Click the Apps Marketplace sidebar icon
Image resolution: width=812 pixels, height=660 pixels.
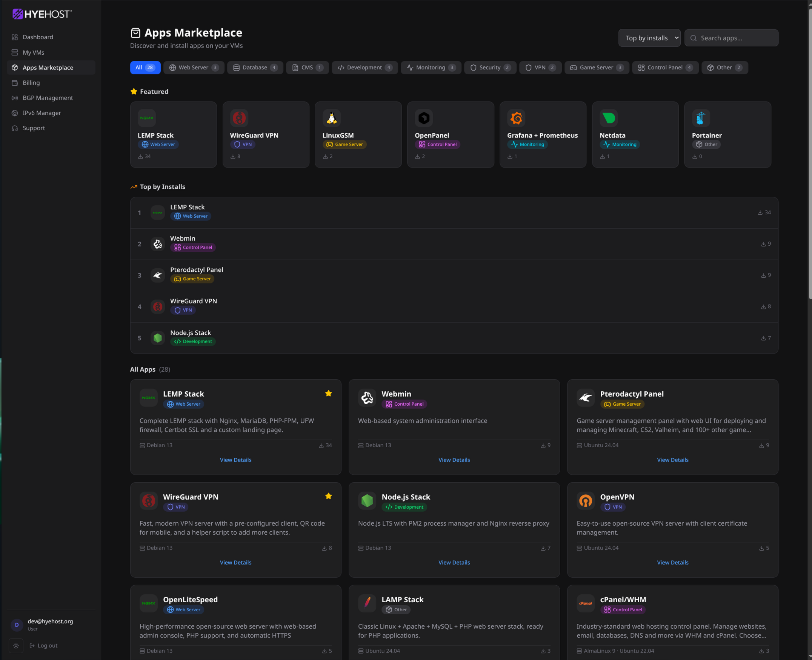[x=14, y=67]
